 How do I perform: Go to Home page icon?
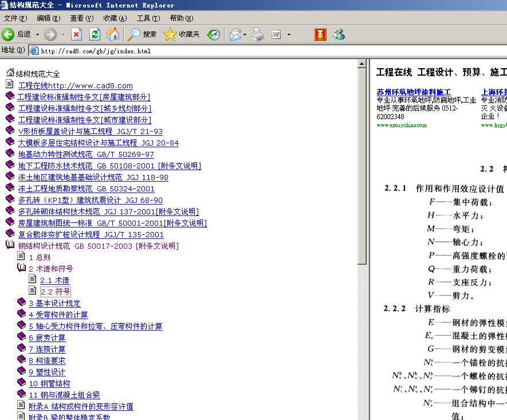(x=113, y=34)
